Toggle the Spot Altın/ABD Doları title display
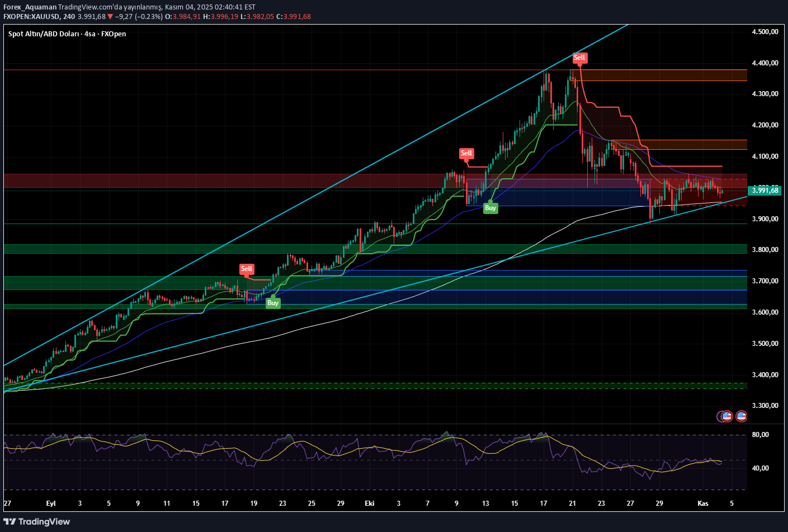Screen dimensions: 788x532 coord(45,34)
